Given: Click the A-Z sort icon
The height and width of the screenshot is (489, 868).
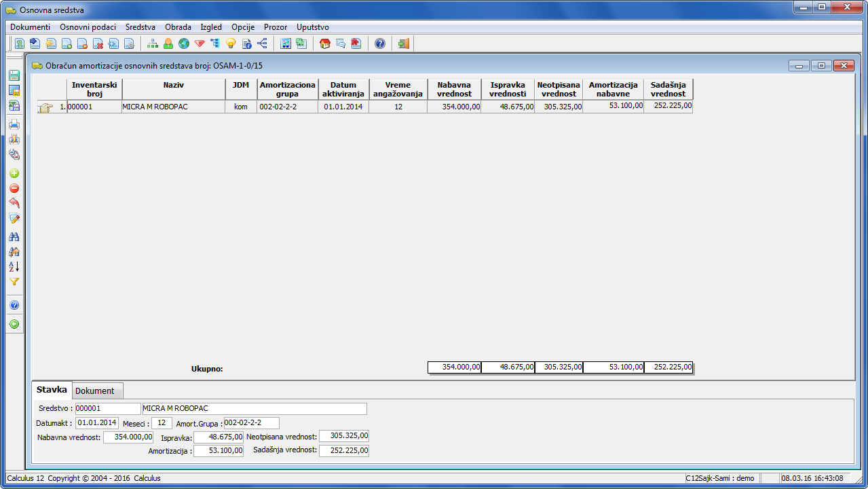Looking at the screenshot, I should click(14, 266).
